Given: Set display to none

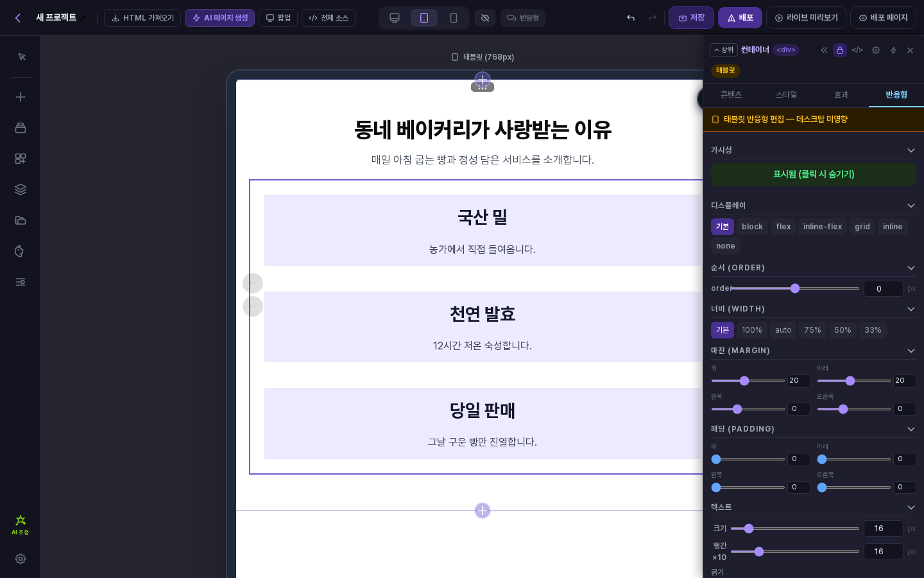Looking at the screenshot, I should point(726,246).
